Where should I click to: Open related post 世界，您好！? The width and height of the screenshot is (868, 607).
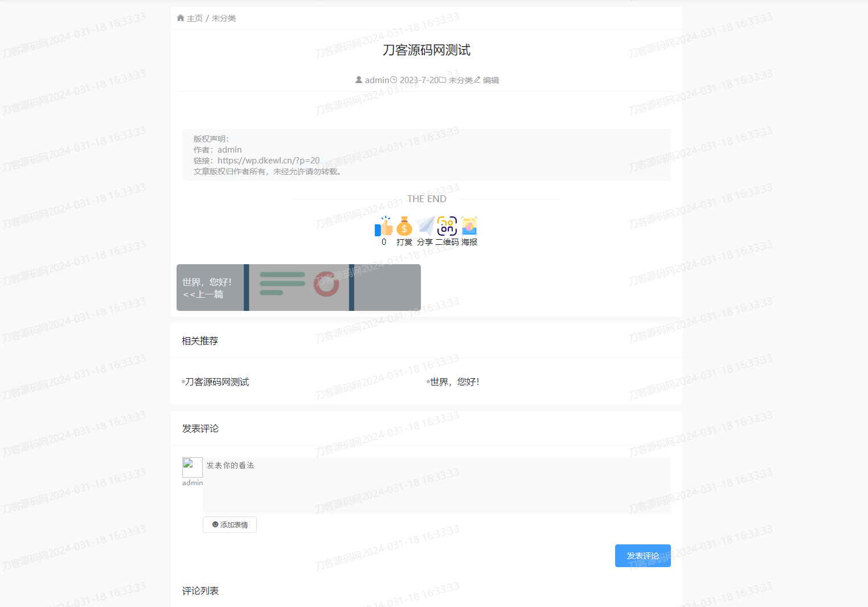click(456, 382)
